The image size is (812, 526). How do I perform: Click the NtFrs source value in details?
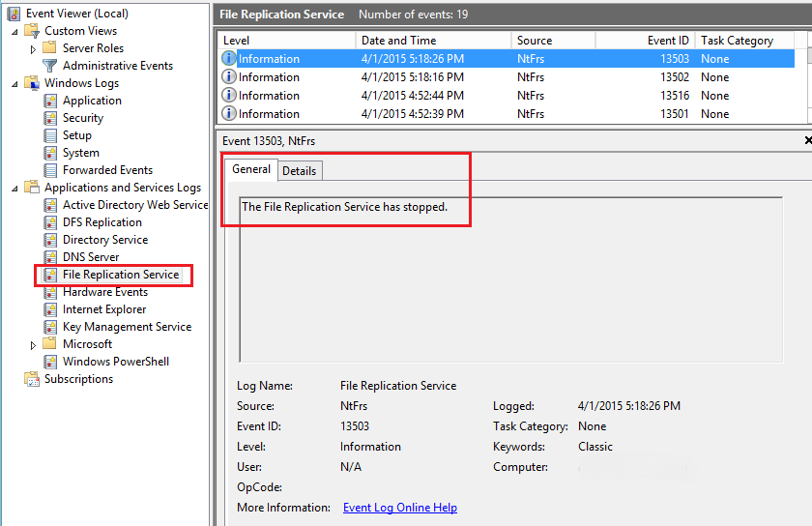[354, 406]
